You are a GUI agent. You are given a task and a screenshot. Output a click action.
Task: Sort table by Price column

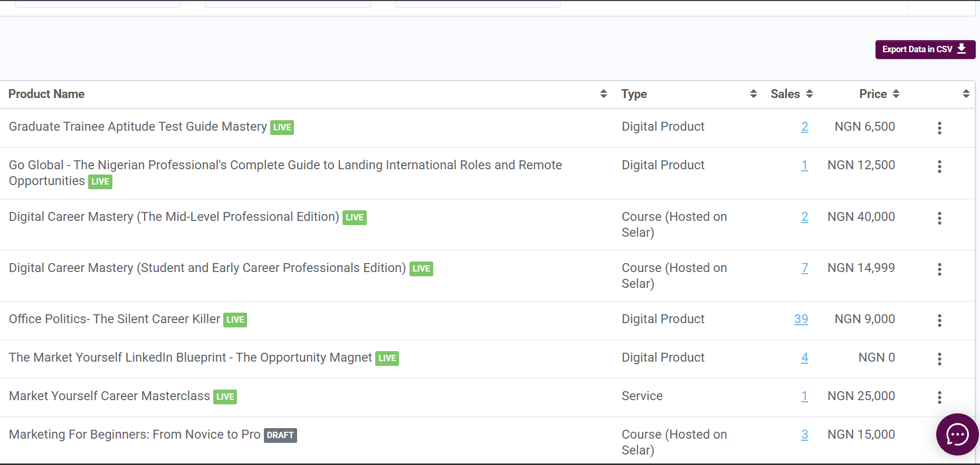(896, 94)
